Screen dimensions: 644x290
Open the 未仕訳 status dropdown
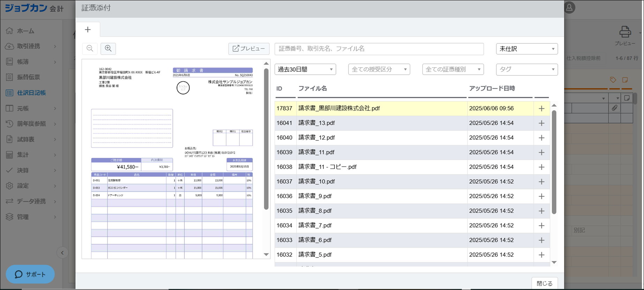pos(527,49)
